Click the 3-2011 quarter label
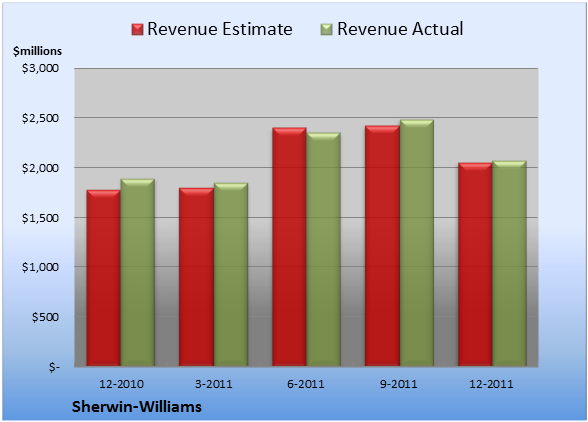Image resolution: width=588 pixels, height=422 pixels. point(214,384)
